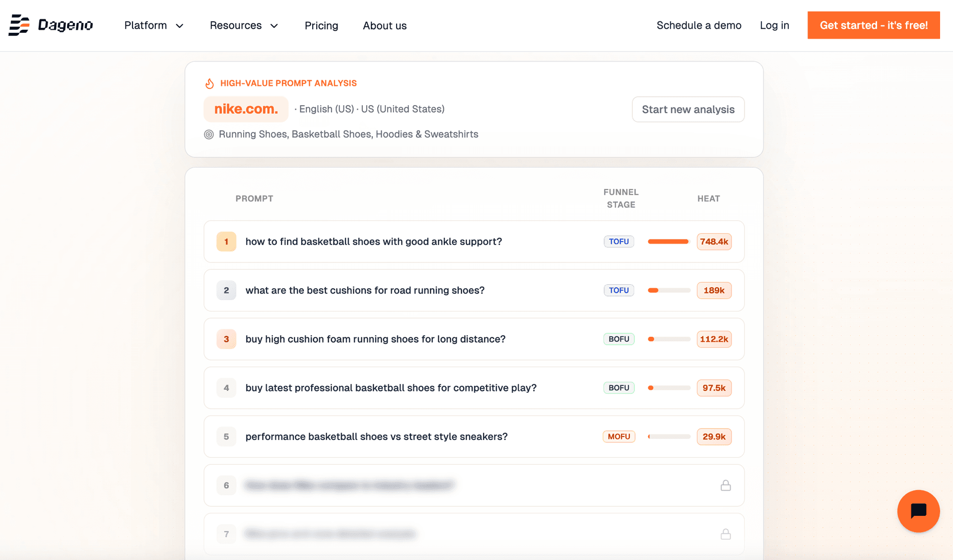Click Get started - it's free!
The height and width of the screenshot is (560, 953).
click(x=874, y=25)
